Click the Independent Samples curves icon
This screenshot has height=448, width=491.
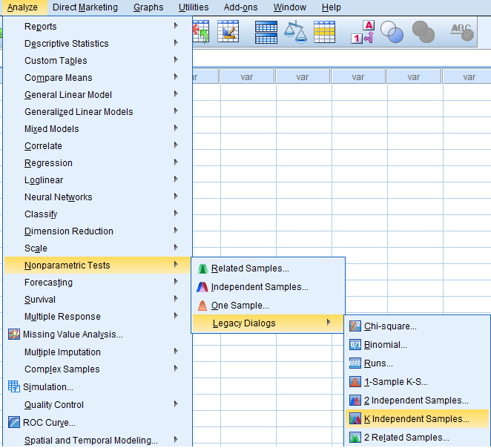202,287
